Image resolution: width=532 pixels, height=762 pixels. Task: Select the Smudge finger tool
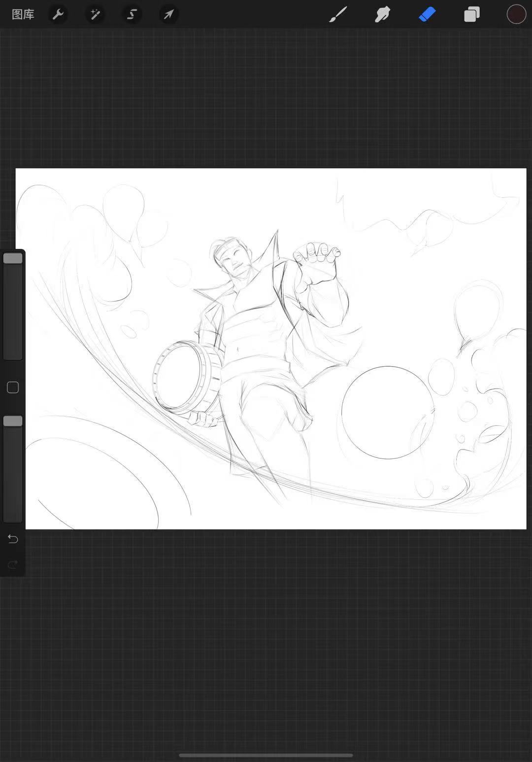pyautogui.click(x=383, y=14)
